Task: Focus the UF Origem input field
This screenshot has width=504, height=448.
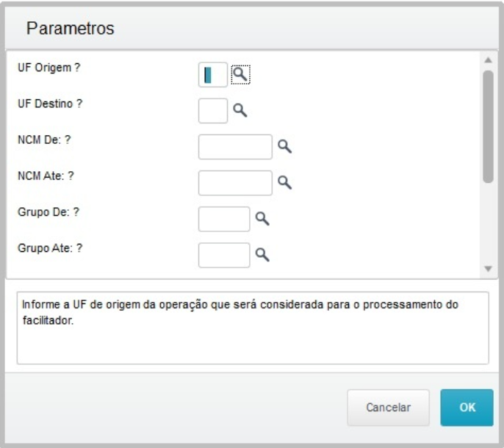Action: tap(213, 74)
